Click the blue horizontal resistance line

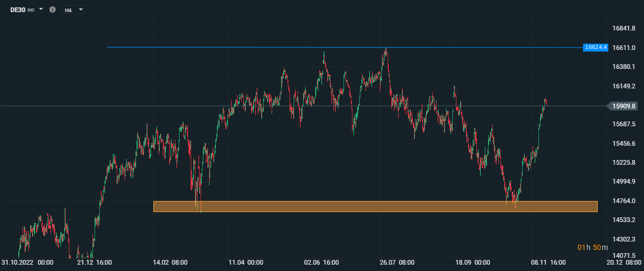tap(345, 47)
